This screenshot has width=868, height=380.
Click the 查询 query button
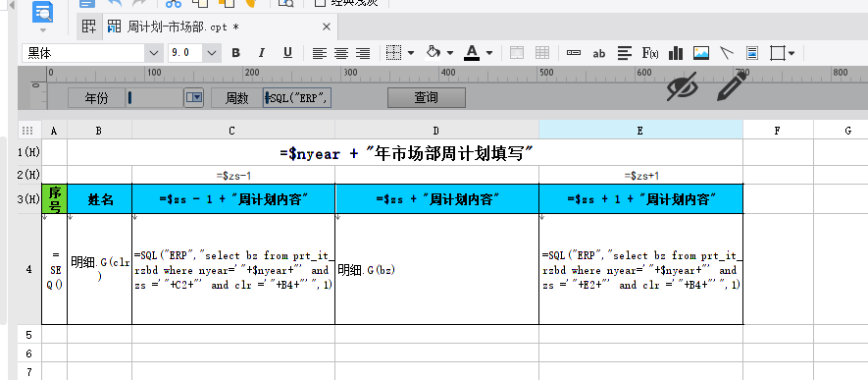pyautogui.click(x=427, y=98)
